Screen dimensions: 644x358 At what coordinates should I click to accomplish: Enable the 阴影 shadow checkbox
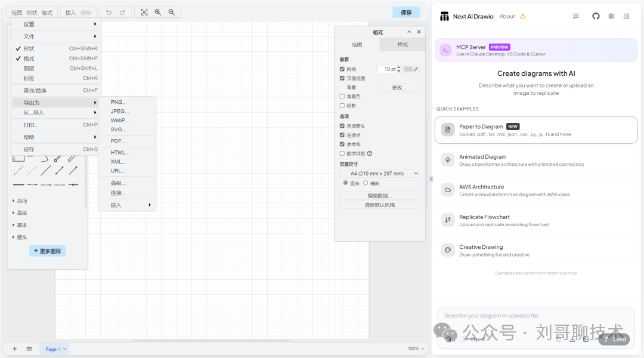click(342, 106)
